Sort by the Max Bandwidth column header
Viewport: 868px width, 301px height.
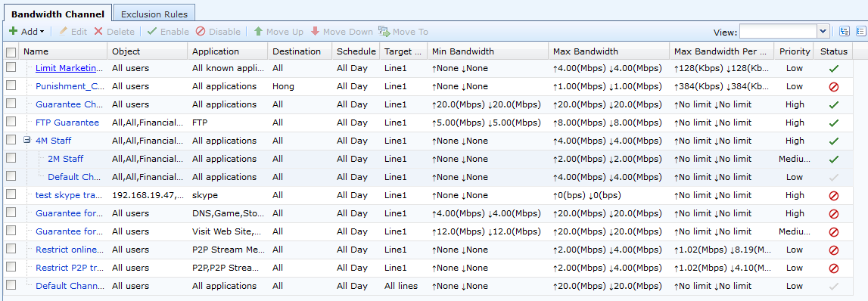click(x=609, y=51)
